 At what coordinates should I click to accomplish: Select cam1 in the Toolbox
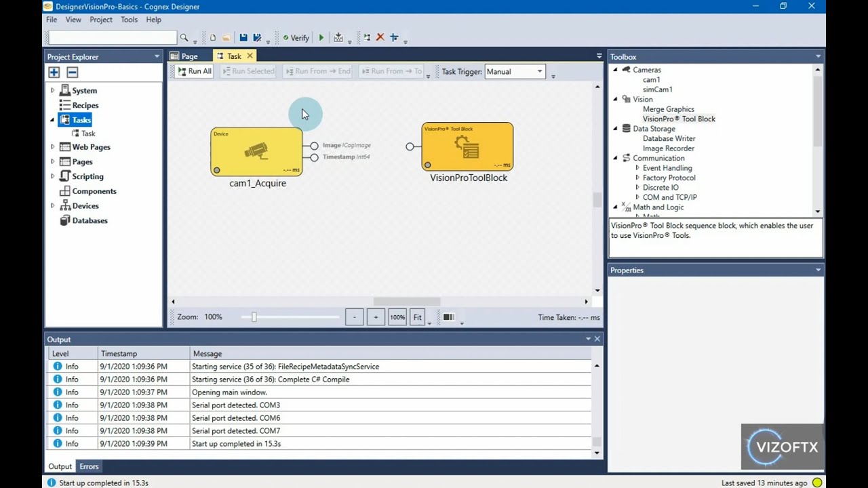click(651, 80)
